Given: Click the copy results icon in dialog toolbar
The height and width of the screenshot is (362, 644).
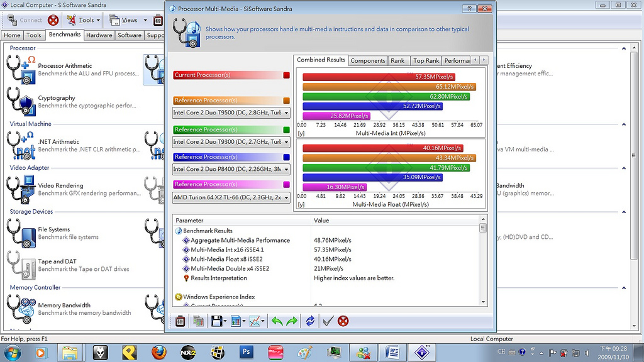Looking at the screenshot, I should coord(198,321).
